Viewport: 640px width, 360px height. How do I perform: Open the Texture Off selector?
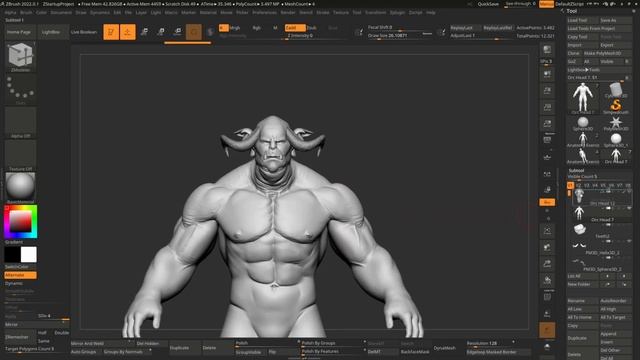click(x=20, y=156)
